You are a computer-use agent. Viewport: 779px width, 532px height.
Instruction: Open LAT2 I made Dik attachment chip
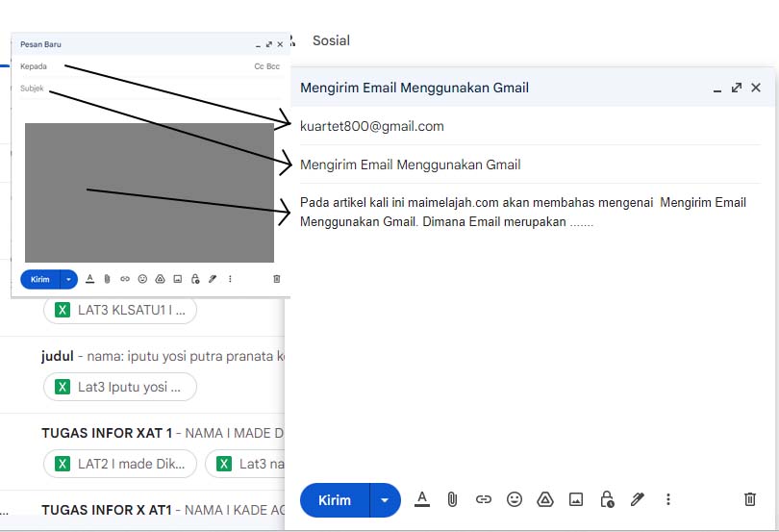[x=120, y=464]
